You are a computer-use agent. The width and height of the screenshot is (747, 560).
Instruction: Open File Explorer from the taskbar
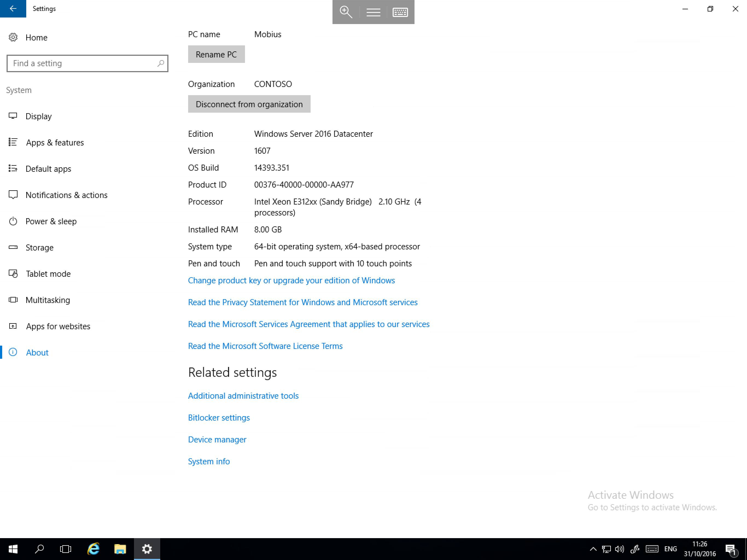(x=120, y=549)
